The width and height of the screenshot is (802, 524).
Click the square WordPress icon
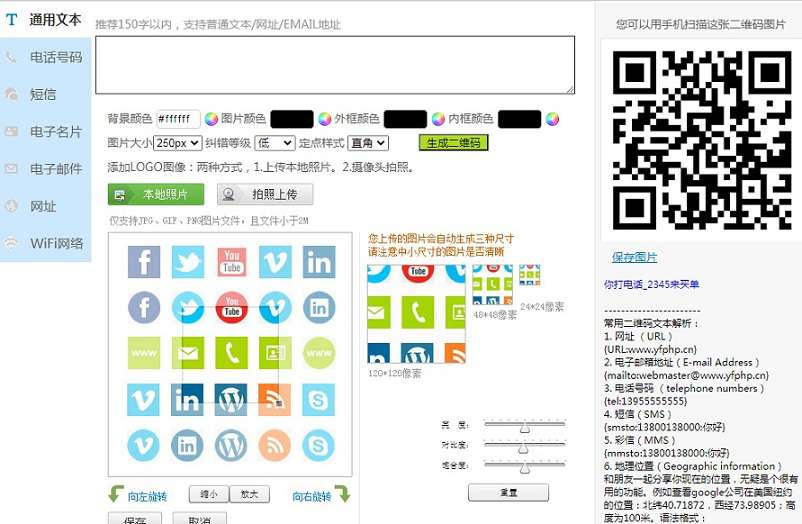click(232, 400)
